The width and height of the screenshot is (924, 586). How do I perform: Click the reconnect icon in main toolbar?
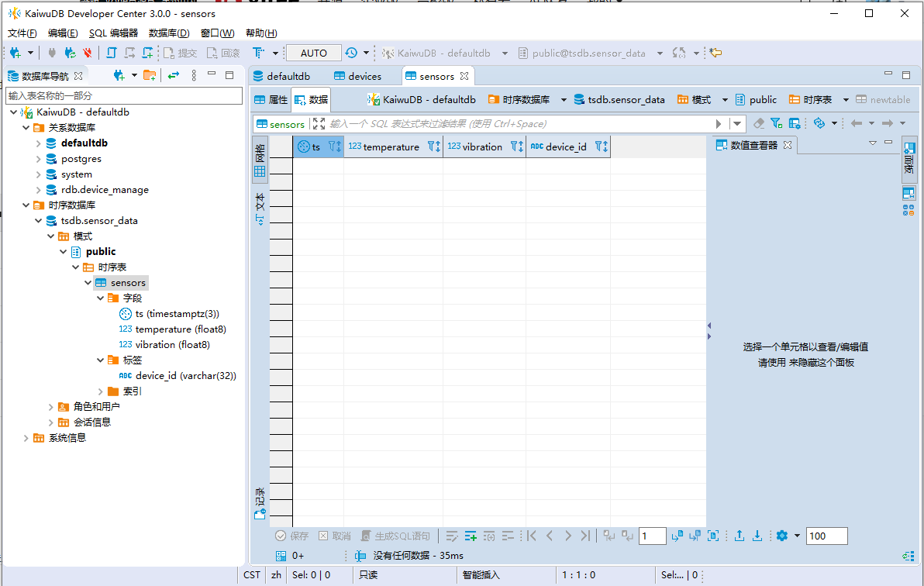pyautogui.click(x=70, y=53)
